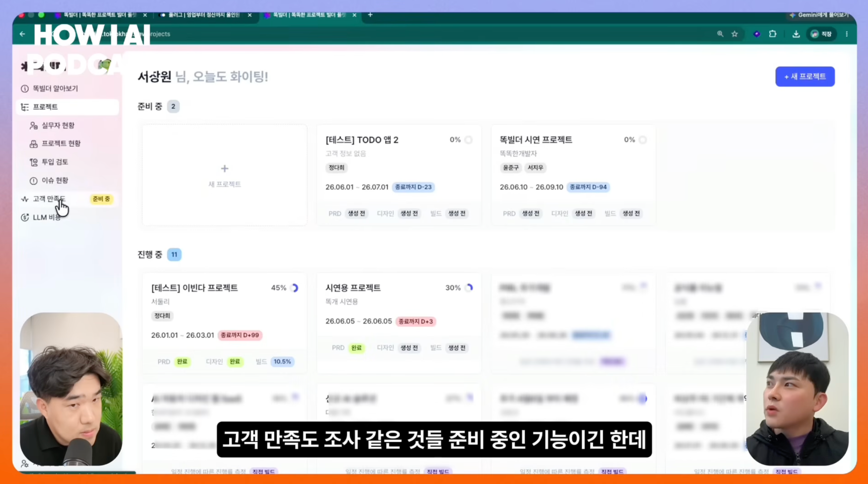The image size is (868, 484).
Task: Open 고객 만족도 sidebar item
Action: pos(68,199)
